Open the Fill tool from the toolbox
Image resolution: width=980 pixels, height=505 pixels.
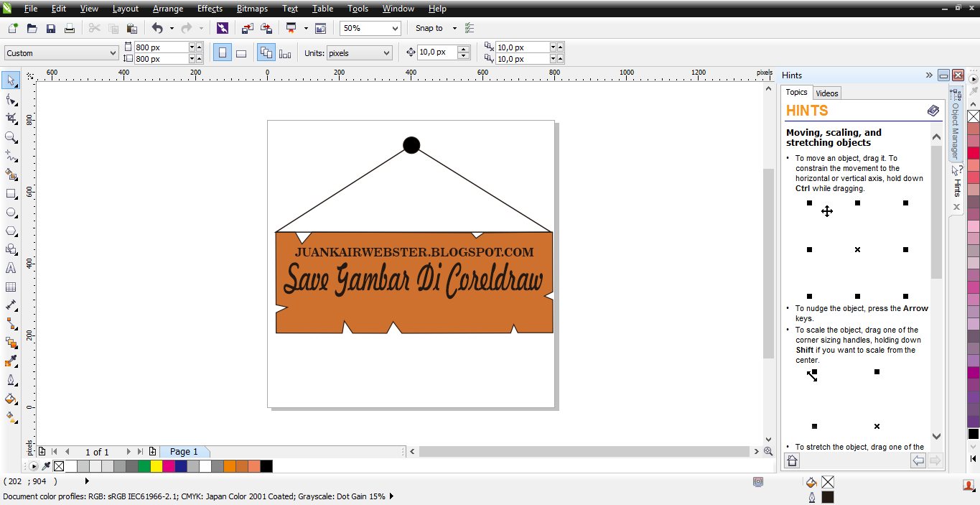click(x=10, y=399)
